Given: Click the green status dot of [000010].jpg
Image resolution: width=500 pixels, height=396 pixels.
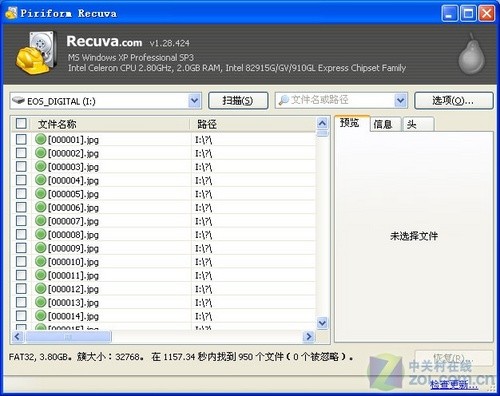Looking at the screenshot, I should [40, 261].
